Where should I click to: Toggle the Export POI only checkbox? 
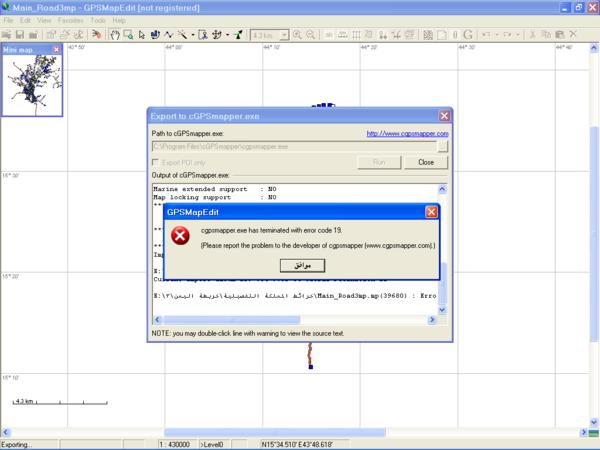[155, 162]
